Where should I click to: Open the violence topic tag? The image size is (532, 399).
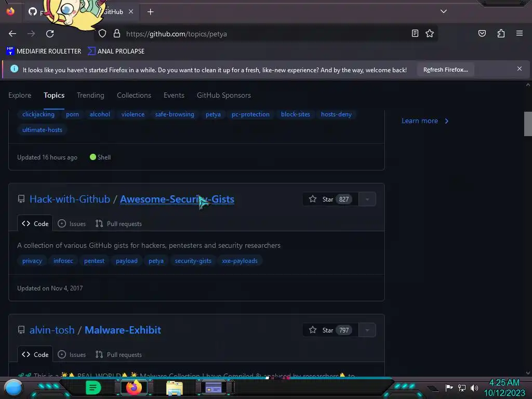[133, 114]
